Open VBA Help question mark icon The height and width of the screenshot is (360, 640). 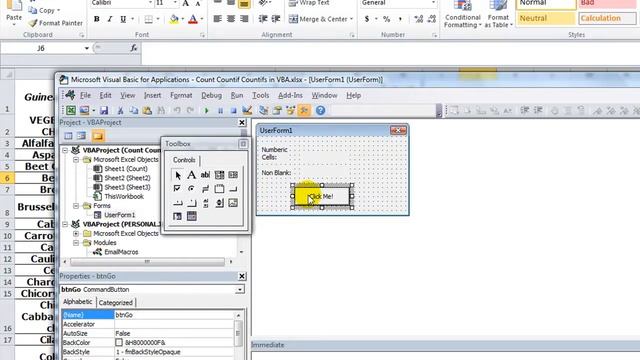click(320, 110)
